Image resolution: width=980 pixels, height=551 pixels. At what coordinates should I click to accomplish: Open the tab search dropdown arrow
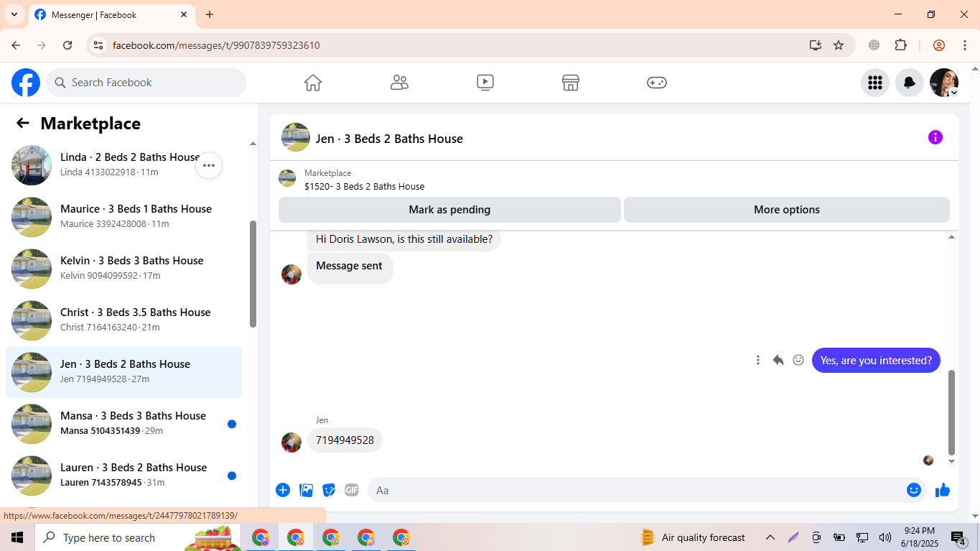click(14, 14)
